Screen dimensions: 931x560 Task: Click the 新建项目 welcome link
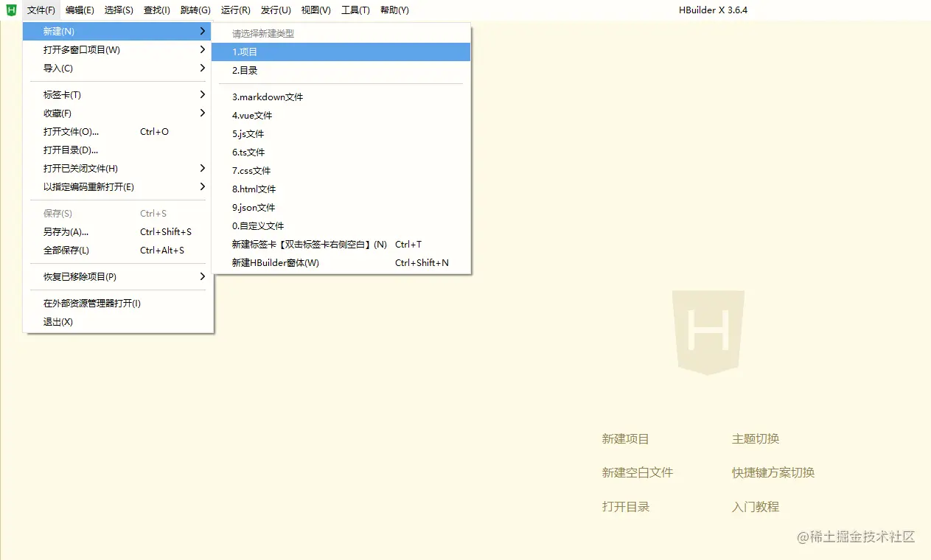tap(626, 439)
